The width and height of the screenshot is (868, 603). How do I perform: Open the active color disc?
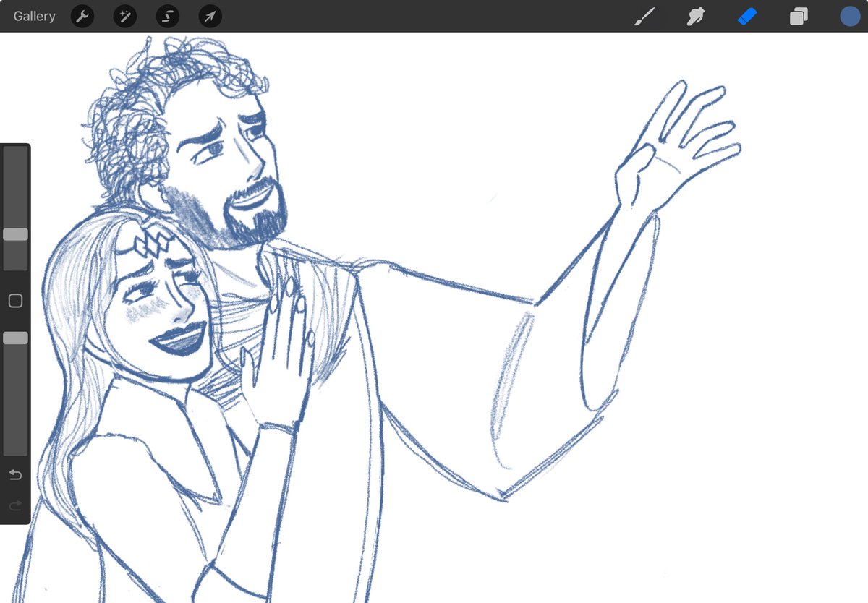[x=849, y=16]
